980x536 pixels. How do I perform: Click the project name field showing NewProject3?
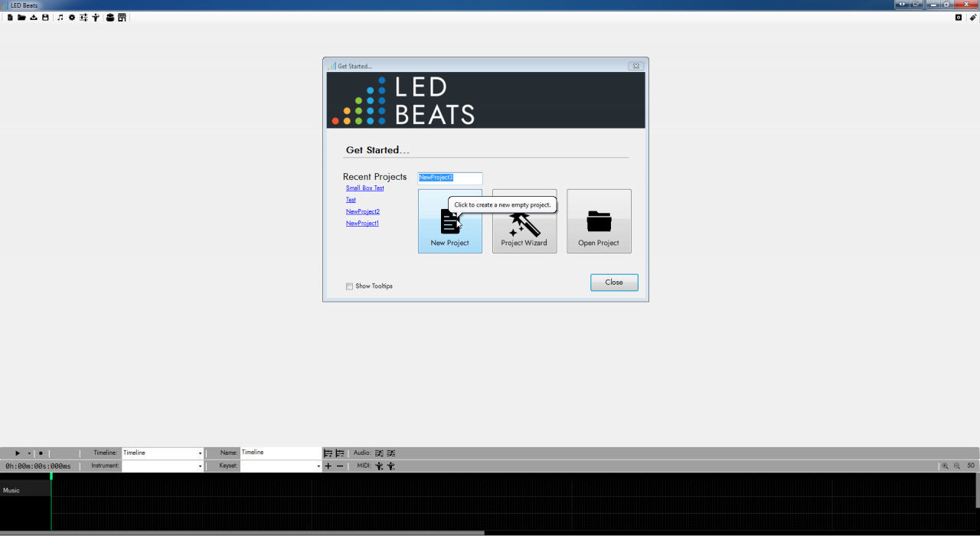(450, 178)
